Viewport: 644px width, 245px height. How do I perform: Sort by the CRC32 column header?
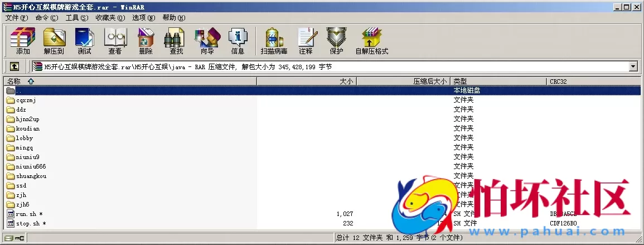pos(593,81)
